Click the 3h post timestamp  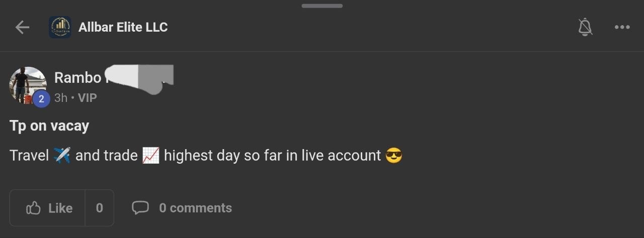coord(60,98)
